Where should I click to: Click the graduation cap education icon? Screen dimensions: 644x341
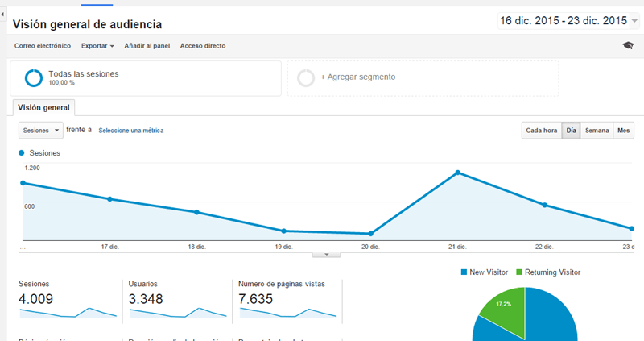pos(628,46)
